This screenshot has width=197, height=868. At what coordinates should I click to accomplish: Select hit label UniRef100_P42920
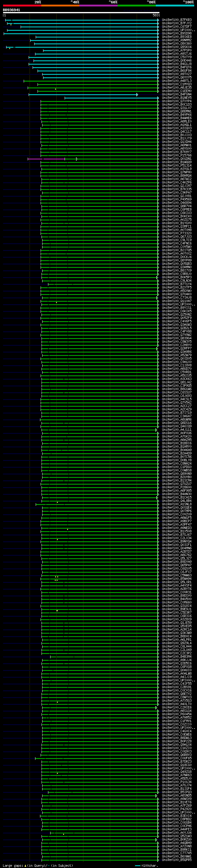(x=177, y=809)
